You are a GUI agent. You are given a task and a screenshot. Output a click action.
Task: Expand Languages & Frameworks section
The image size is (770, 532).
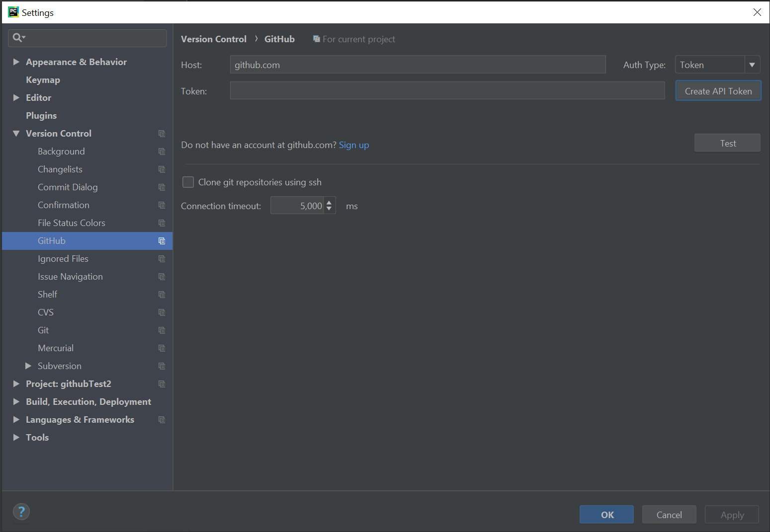pos(16,420)
